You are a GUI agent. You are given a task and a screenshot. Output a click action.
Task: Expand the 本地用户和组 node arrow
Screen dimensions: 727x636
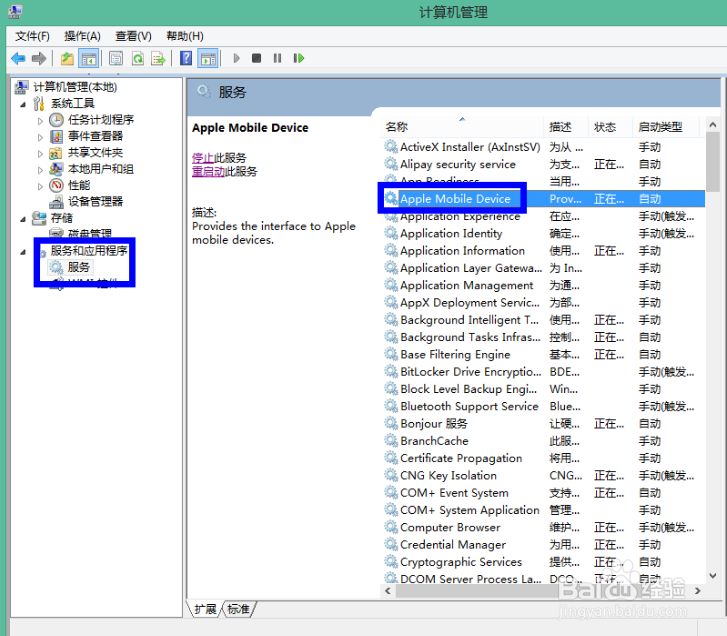coord(40,170)
